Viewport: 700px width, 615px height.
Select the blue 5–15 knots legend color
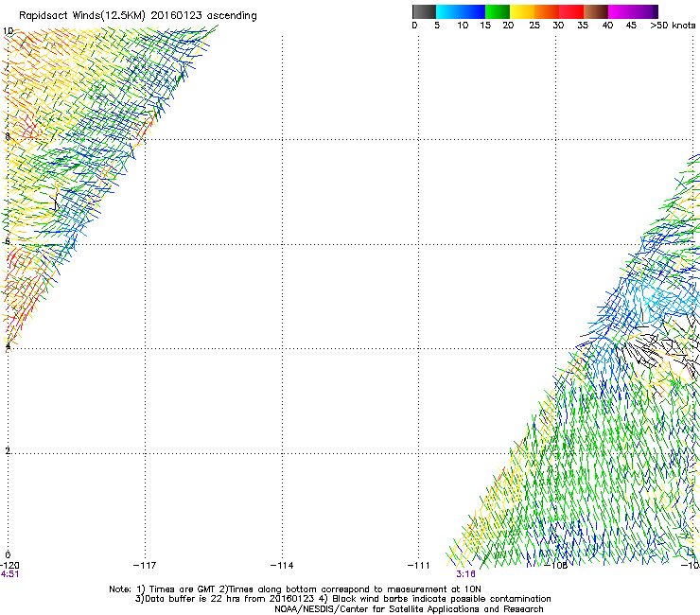click(x=461, y=11)
